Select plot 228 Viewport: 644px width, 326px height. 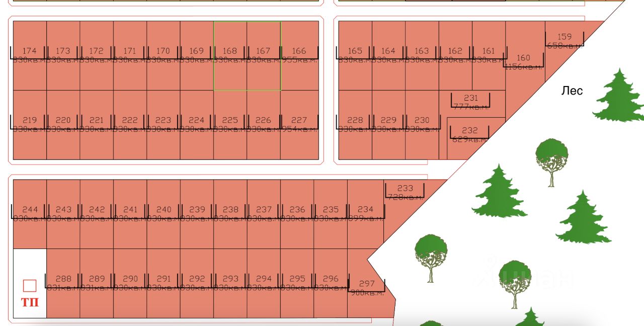(x=355, y=125)
